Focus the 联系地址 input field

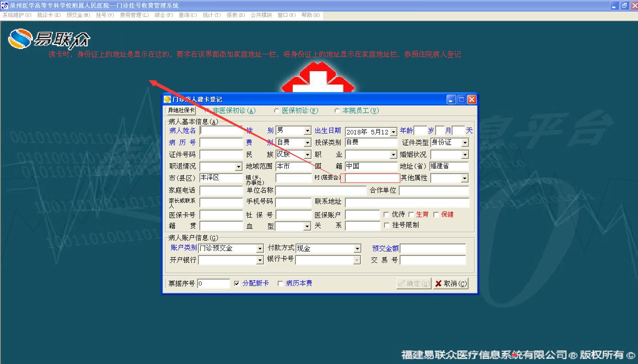coord(407,202)
